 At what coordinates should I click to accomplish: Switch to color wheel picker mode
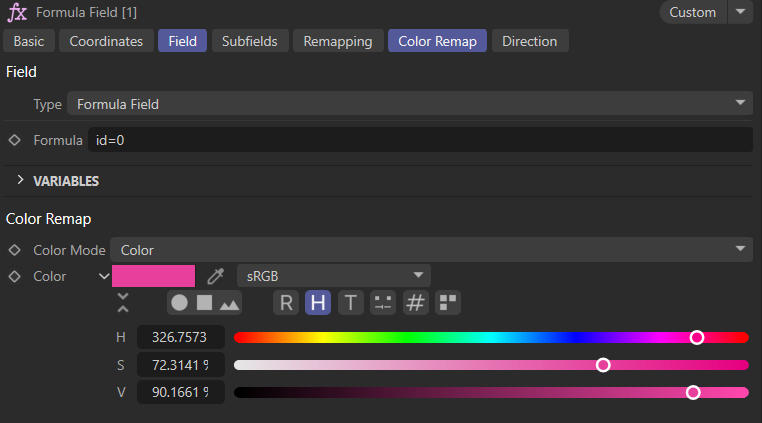tap(179, 302)
